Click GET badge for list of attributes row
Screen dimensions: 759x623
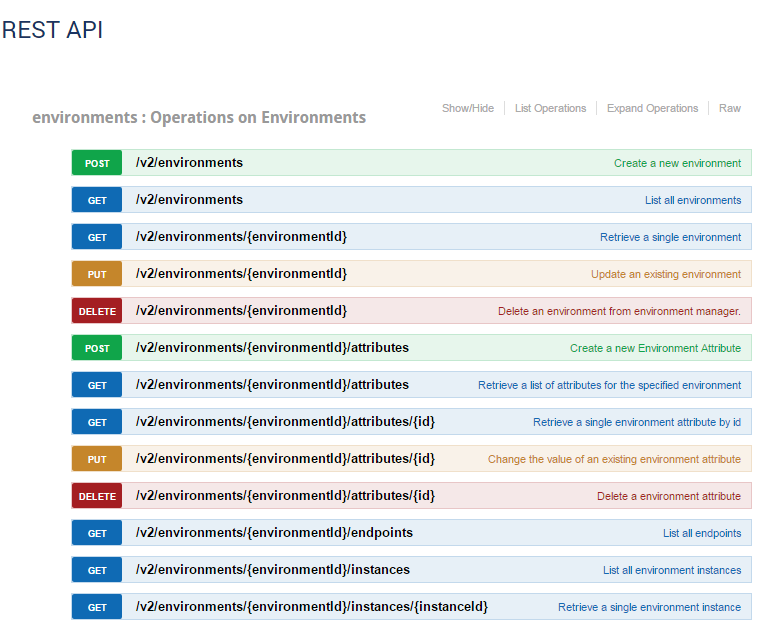click(x=97, y=385)
